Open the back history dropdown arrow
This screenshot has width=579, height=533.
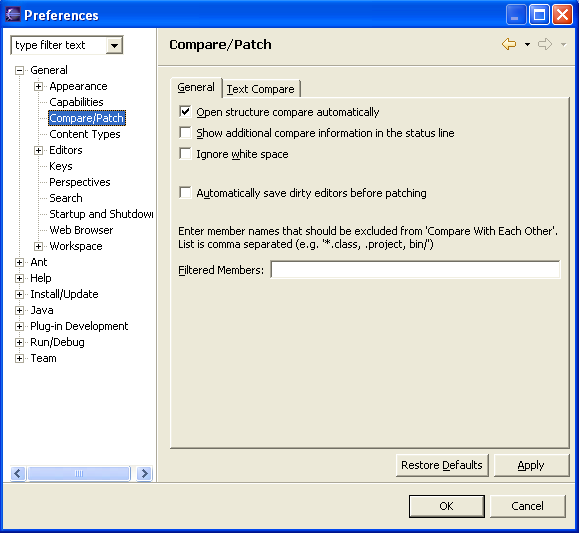(x=527, y=45)
